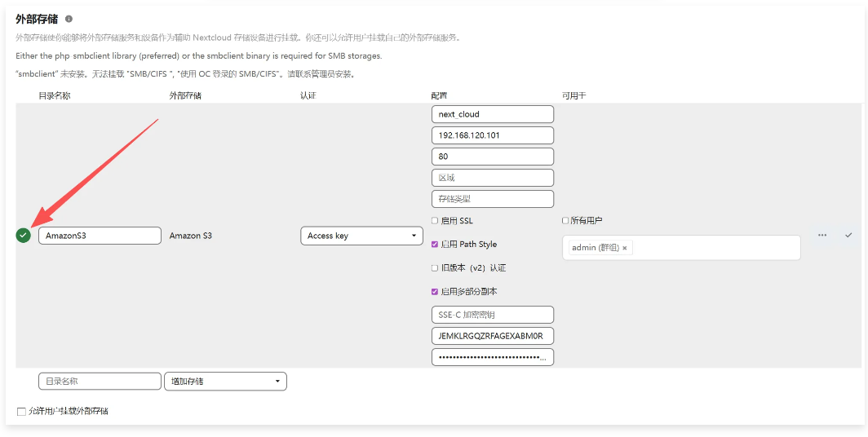
Task: Click the checkmark save icon
Action: (x=848, y=235)
